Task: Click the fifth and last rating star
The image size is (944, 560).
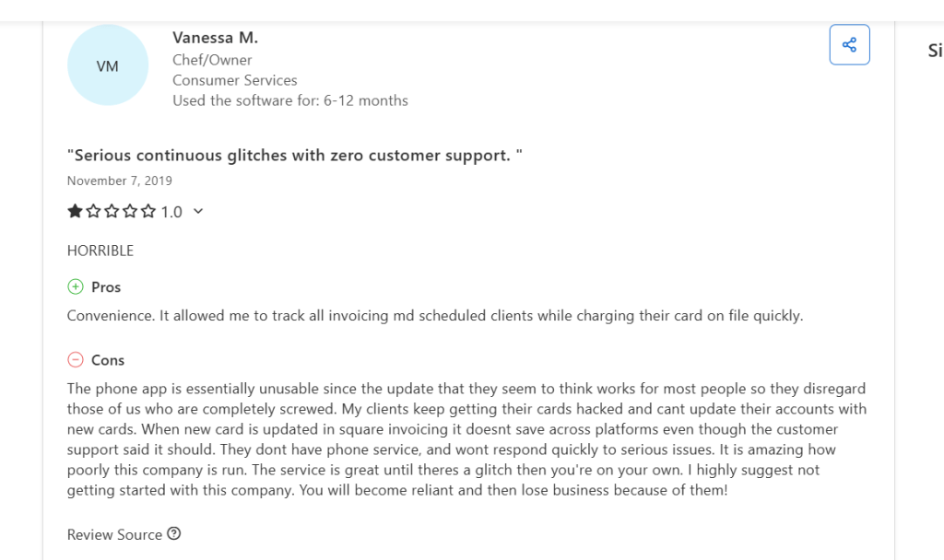Action: pyautogui.click(x=148, y=212)
